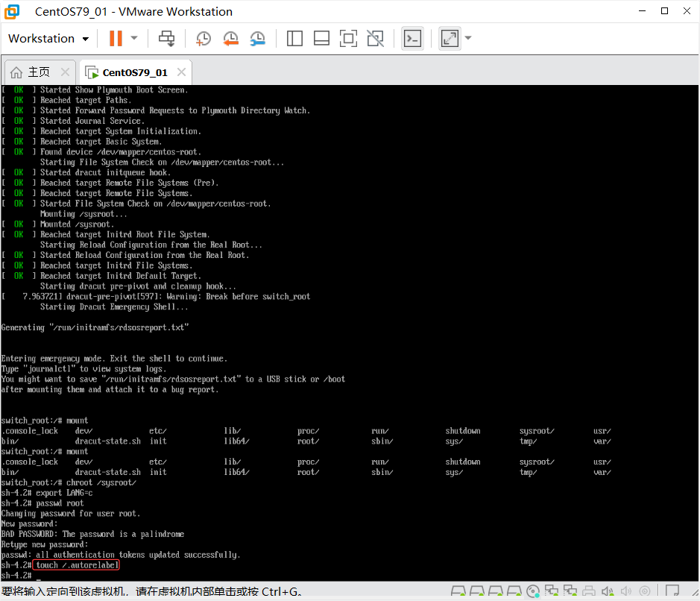Minimize the VMware Workstation window
This screenshot has width=700, height=601.
coord(643,10)
